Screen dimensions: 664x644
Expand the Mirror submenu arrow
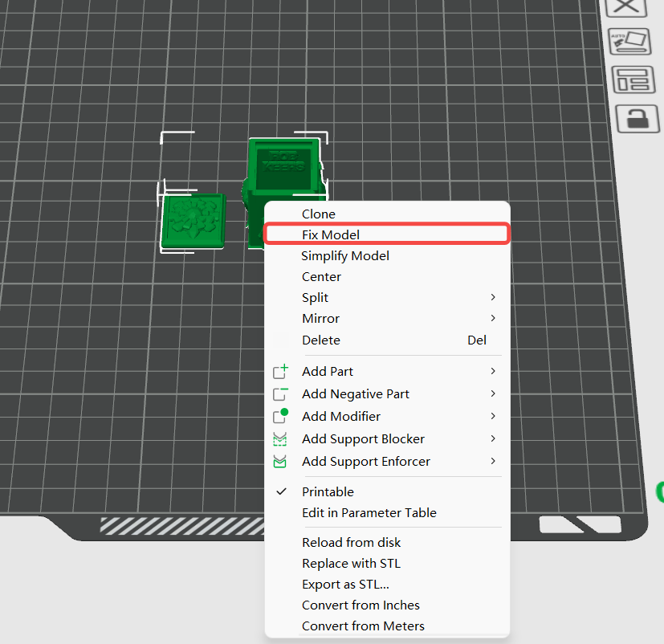(493, 318)
